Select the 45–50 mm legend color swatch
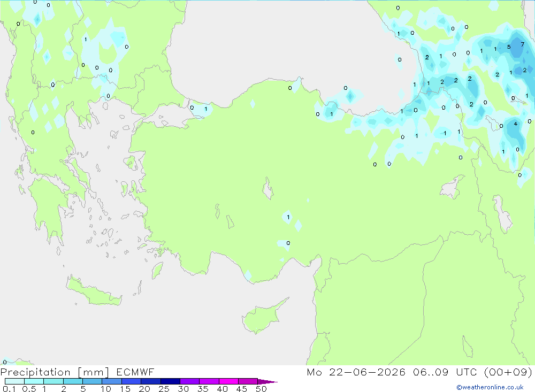 (x=248, y=381)
